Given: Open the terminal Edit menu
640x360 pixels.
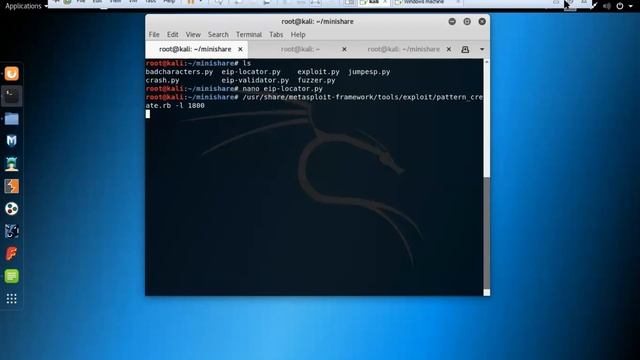Looking at the screenshot, I should (x=173, y=35).
